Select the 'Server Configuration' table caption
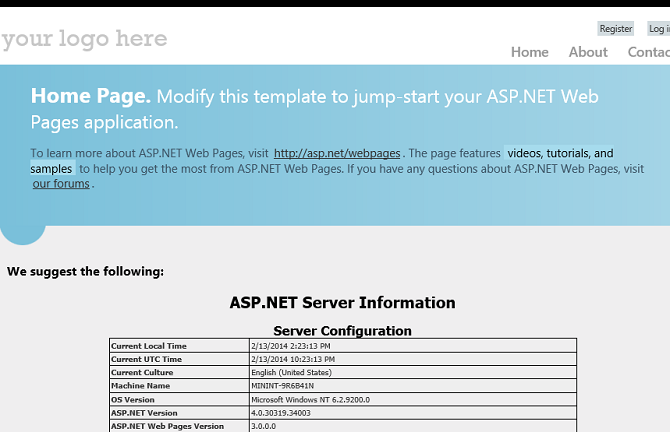Screen dimensions: 670x432 point(342,330)
